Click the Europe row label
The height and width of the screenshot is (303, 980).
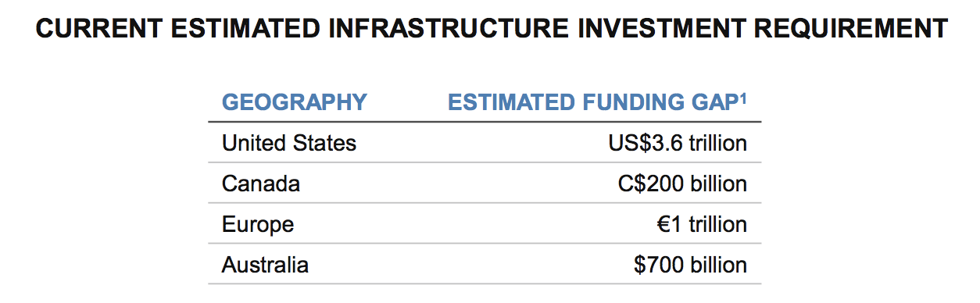pyautogui.click(x=258, y=225)
